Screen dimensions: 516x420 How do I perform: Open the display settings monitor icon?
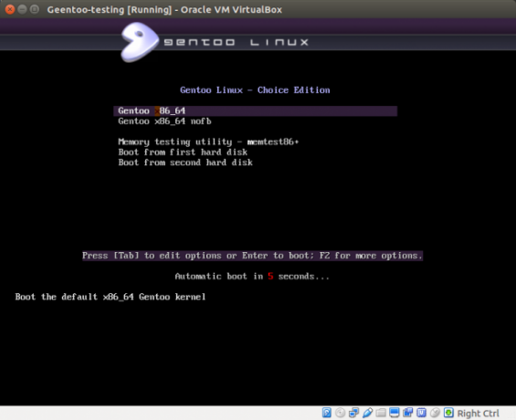[395, 413]
